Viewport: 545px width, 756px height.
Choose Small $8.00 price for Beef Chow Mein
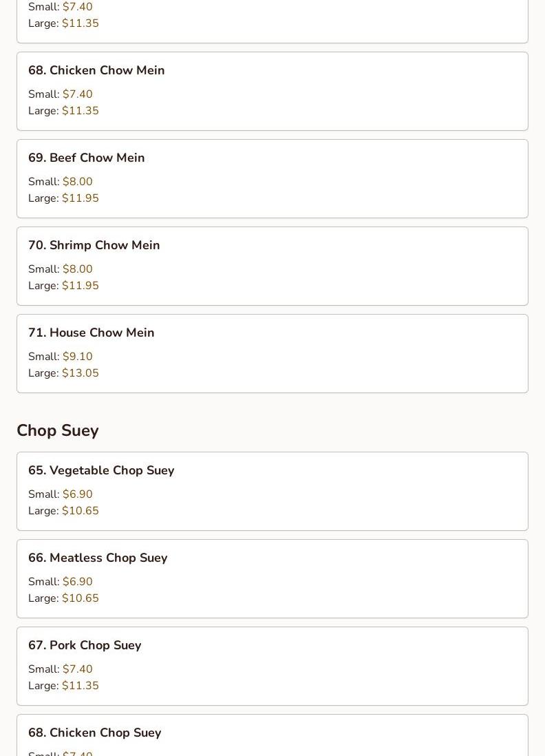point(61,181)
